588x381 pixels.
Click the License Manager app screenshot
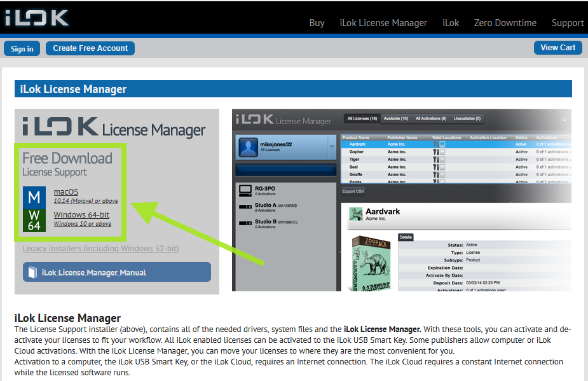pos(402,200)
